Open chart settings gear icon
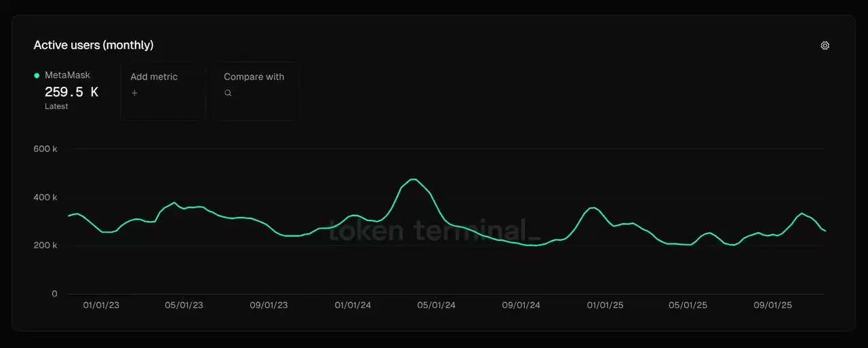Viewport: 868px width, 348px height. 825,45
